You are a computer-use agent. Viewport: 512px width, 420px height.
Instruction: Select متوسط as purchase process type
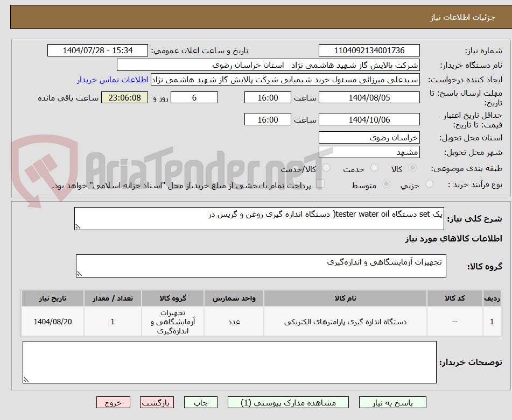click(387, 184)
